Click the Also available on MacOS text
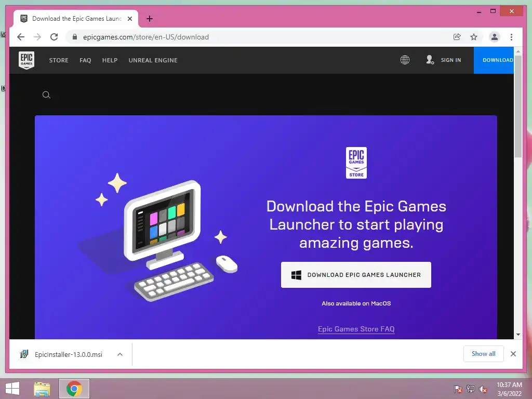 click(356, 303)
